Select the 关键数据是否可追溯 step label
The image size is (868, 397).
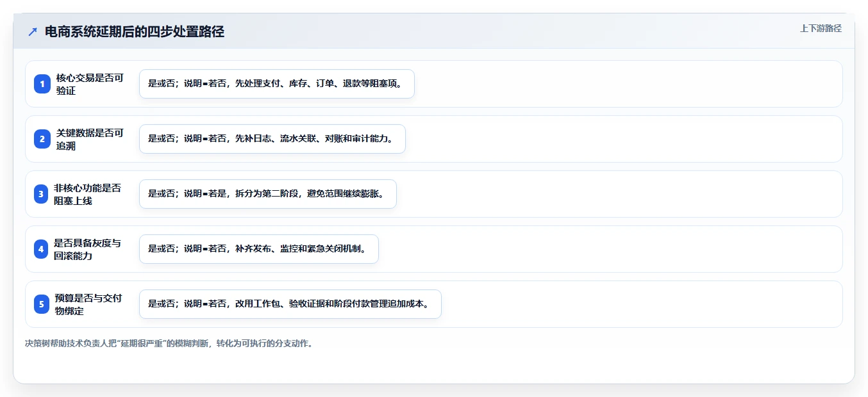pyautogui.click(x=90, y=139)
